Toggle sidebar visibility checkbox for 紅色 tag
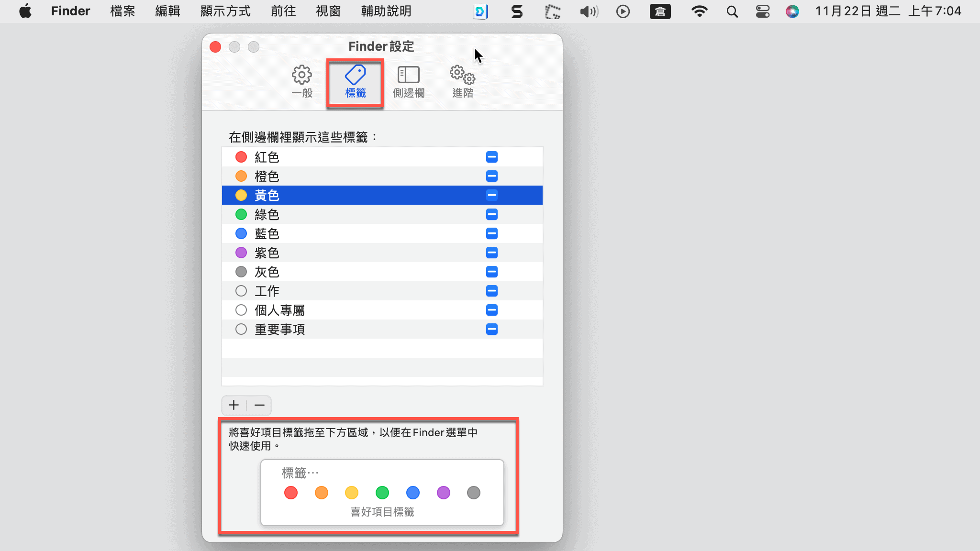980x551 pixels. pos(491,157)
